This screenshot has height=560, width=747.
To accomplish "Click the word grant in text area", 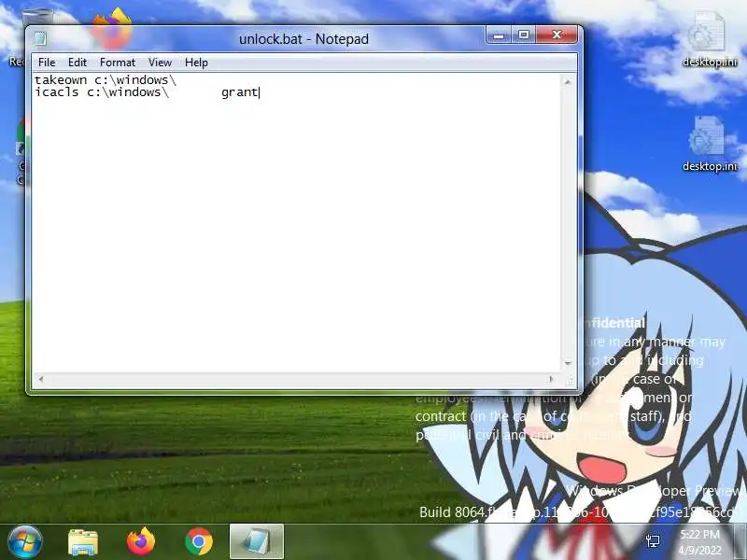I will (x=240, y=92).
